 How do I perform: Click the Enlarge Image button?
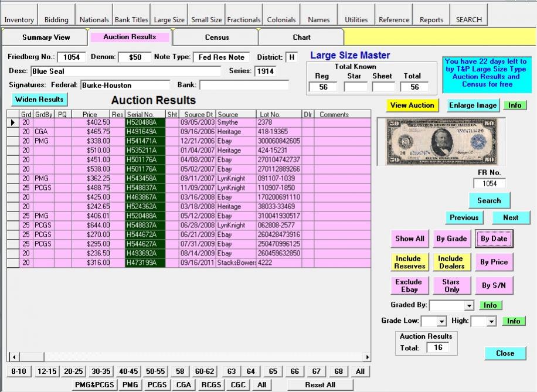tap(473, 105)
